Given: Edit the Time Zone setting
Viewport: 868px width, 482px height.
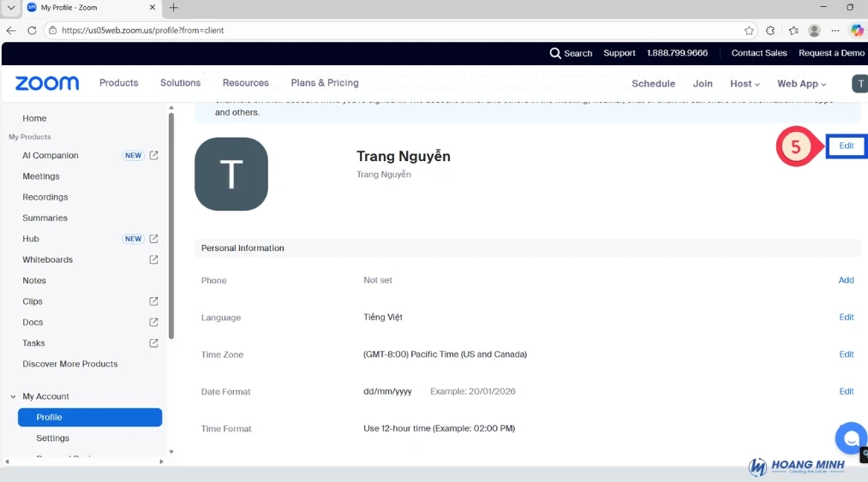Looking at the screenshot, I should pyautogui.click(x=846, y=354).
